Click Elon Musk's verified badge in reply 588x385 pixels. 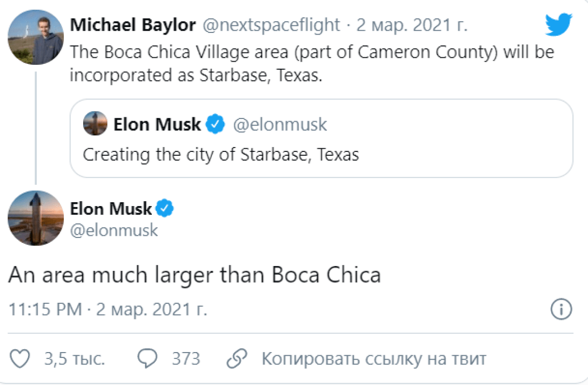164,208
